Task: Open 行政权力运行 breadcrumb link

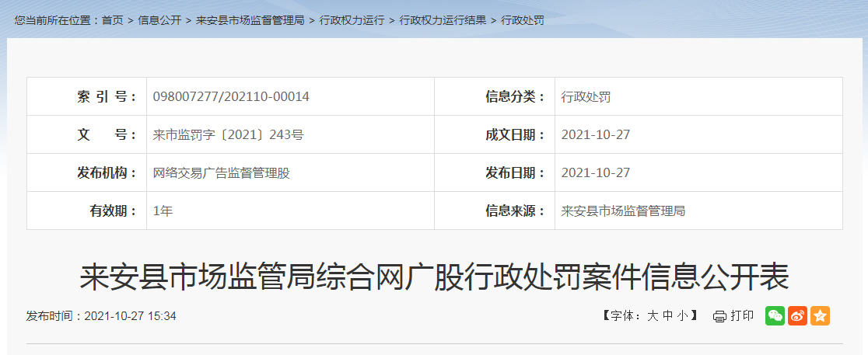Action: coord(352,20)
